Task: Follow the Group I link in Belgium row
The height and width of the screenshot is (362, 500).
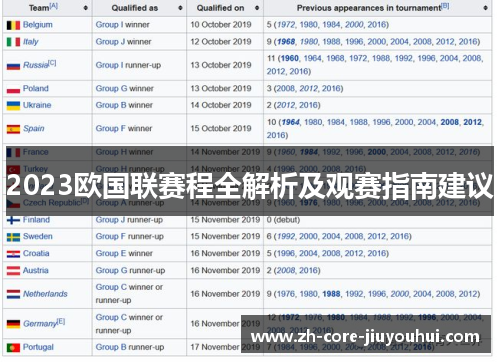Action: tap(109, 25)
